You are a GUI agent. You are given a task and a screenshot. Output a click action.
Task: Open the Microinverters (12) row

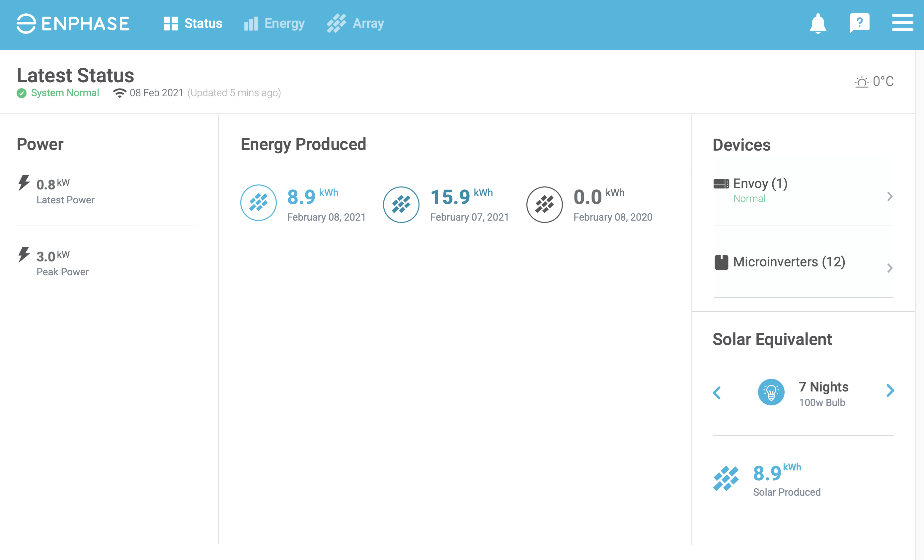click(x=803, y=262)
